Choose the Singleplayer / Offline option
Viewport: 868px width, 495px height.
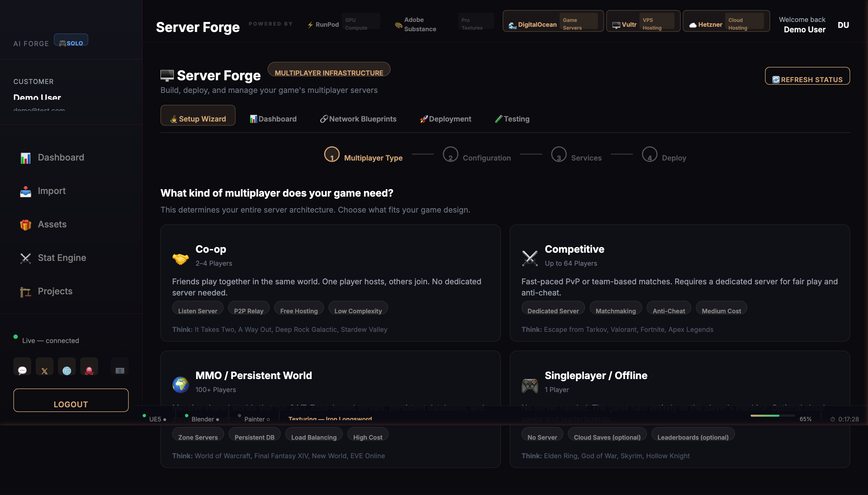tap(680, 409)
